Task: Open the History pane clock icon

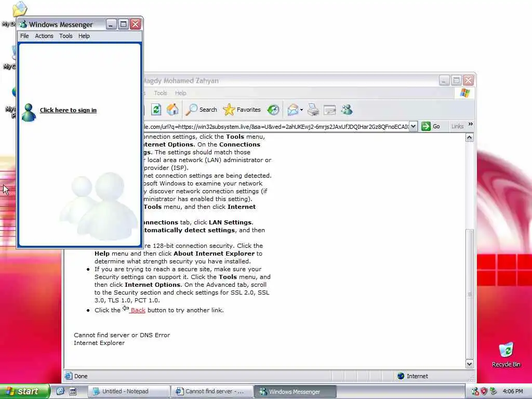Action: tap(273, 110)
